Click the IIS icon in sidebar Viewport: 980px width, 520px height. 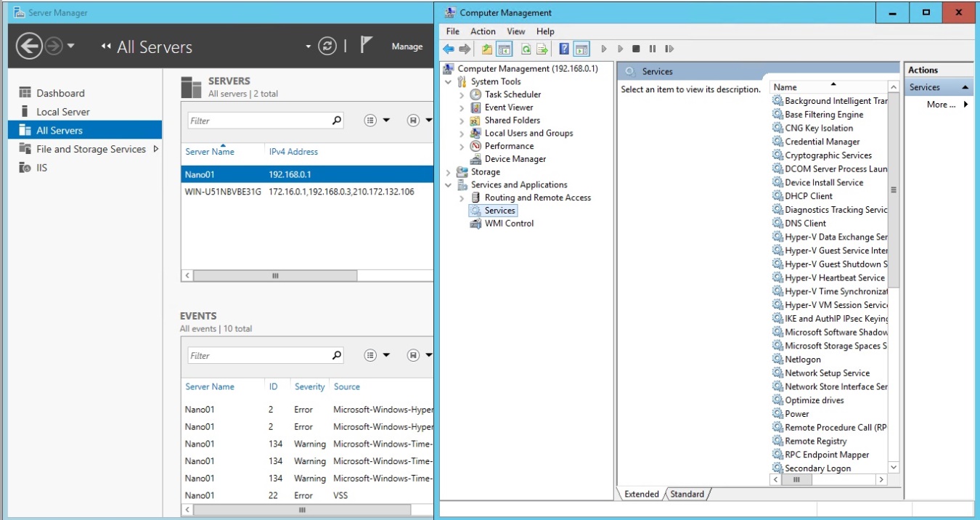click(x=25, y=168)
